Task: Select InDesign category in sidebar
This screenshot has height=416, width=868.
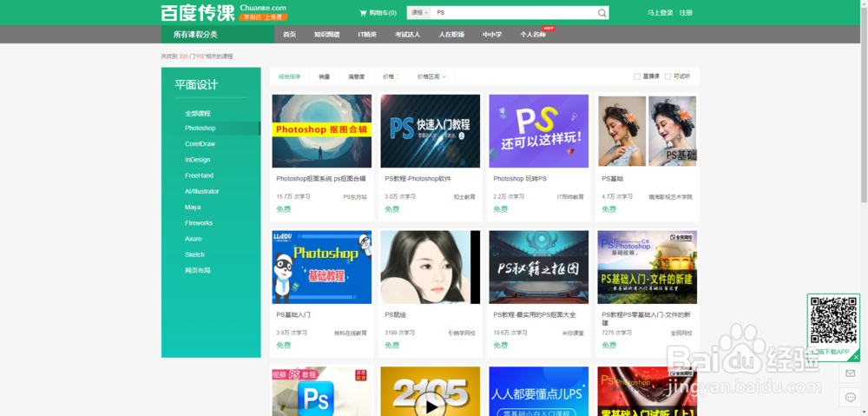Action: [x=198, y=160]
